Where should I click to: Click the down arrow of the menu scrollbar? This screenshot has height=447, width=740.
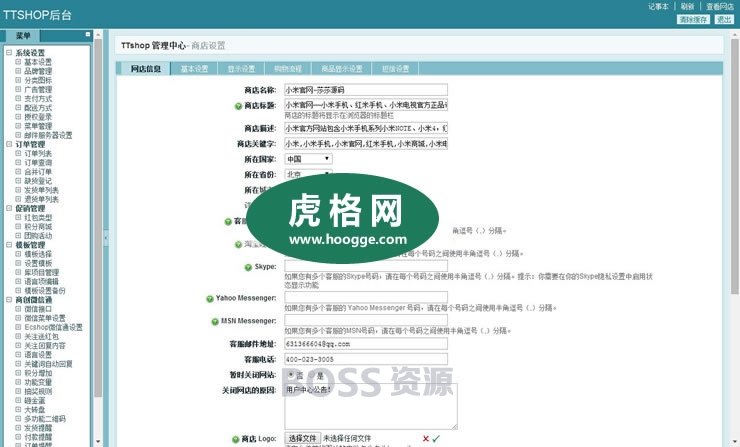(98, 442)
